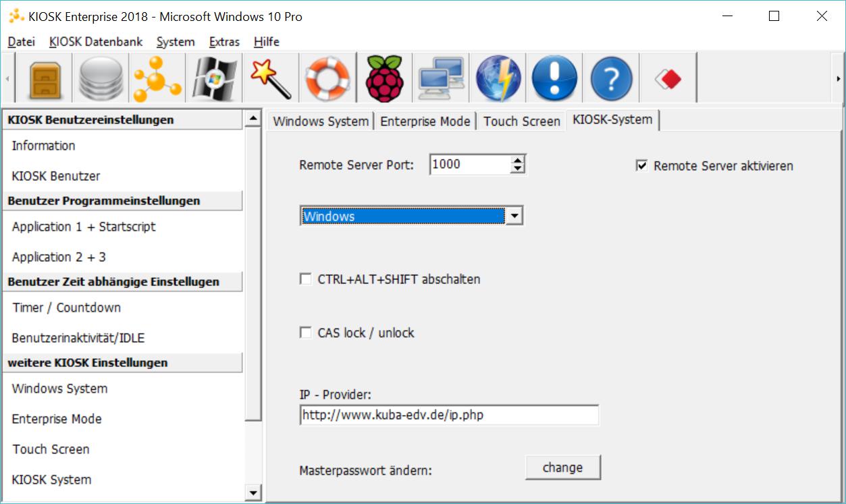Switch to the Touch Screen tab

522,121
